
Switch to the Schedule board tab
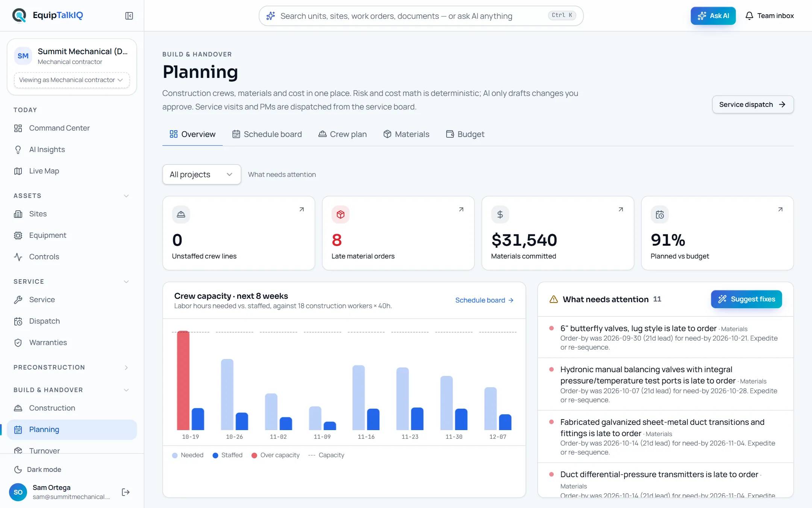267,134
